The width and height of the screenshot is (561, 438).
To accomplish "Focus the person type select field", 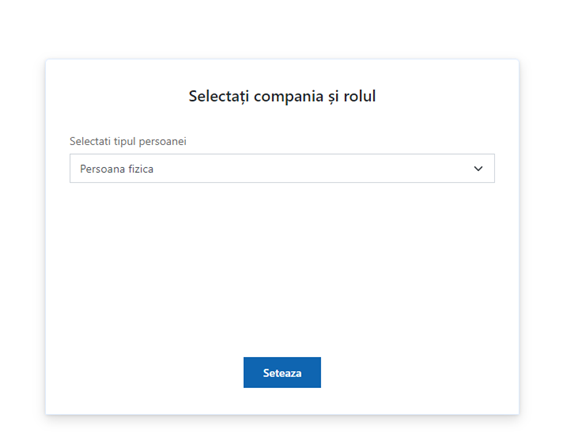I will tap(282, 169).
